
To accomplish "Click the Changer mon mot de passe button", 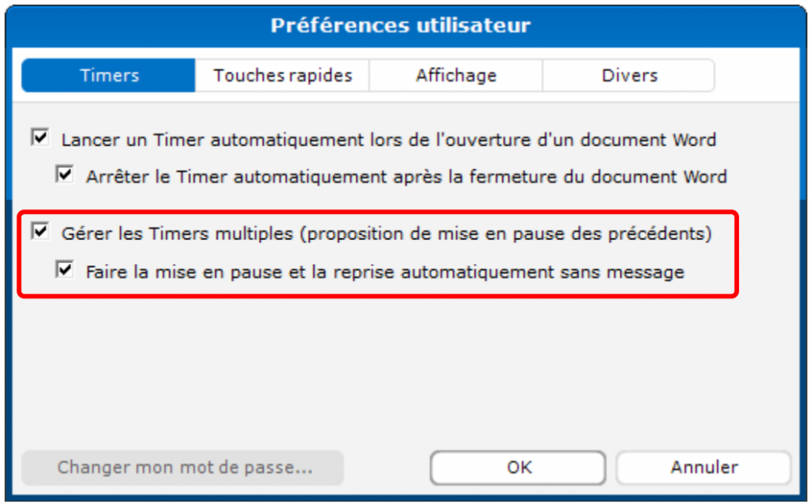I will click(x=183, y=468).
